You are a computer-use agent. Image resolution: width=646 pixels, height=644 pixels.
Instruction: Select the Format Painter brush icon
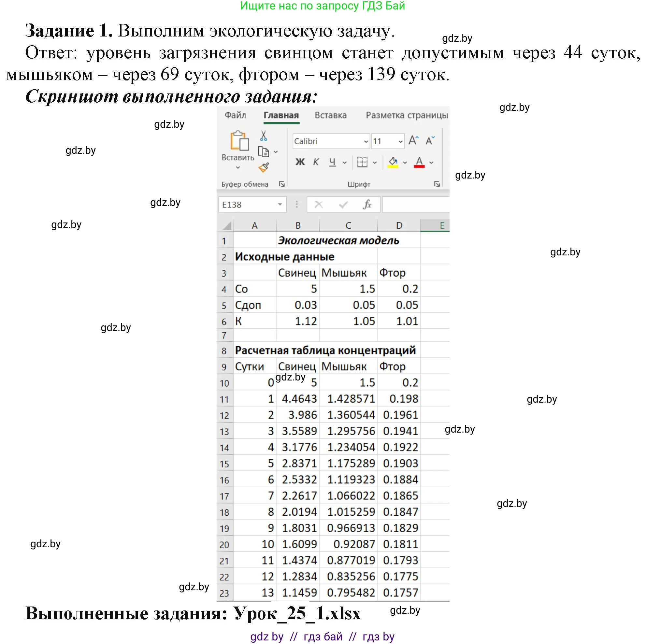pos(264,168)
